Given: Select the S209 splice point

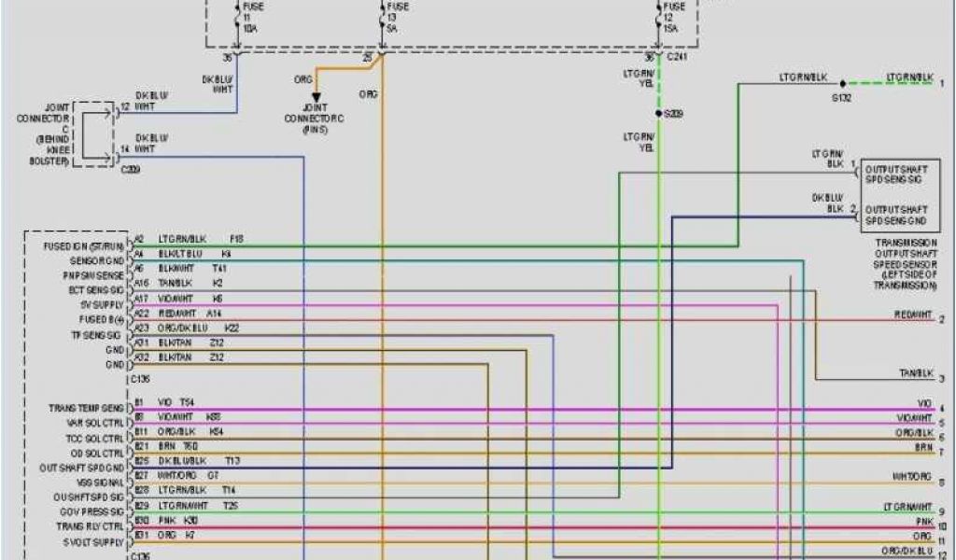Looking at the screenshot, I should [x=659, y=113].
